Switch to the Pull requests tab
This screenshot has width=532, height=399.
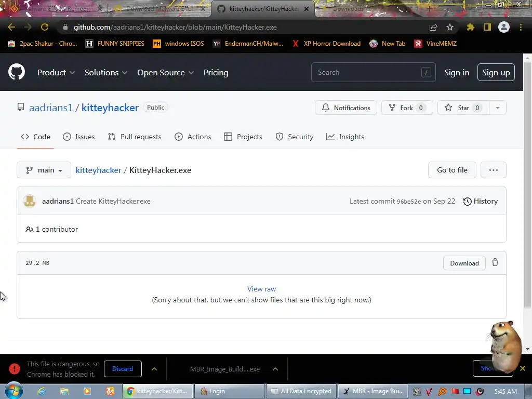(135, 137)
